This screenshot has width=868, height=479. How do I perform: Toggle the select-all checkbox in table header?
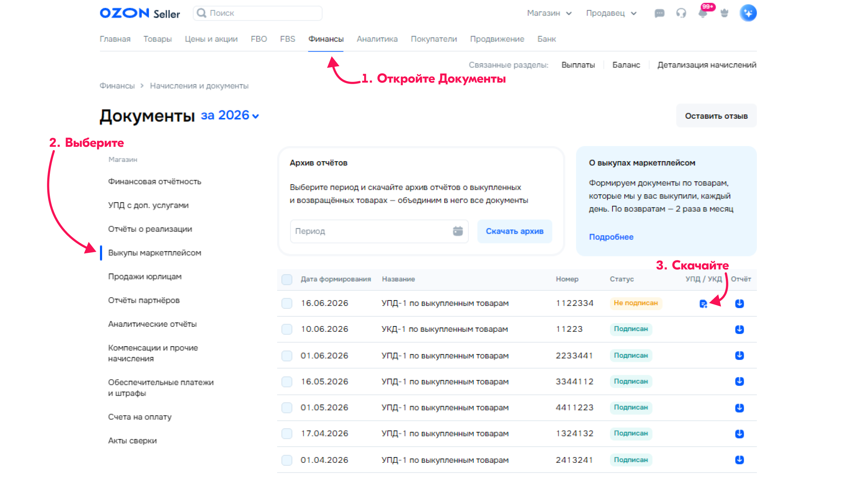[287, 279]
